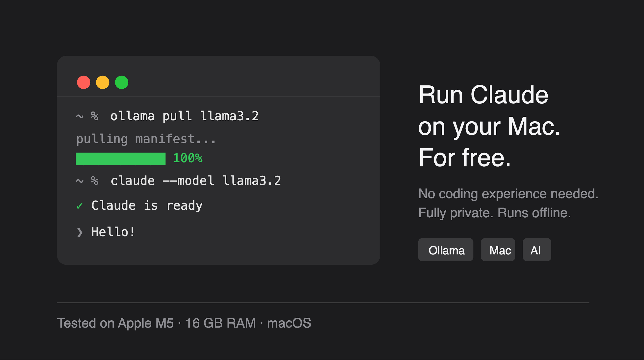Click the Run Claude on your Mac headline
Screen dimensions: 644x360
[x=489, y=126]
